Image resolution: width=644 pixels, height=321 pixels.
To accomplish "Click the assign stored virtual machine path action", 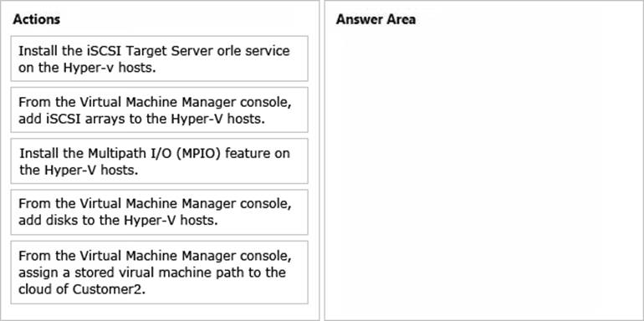I will [160, 273].
